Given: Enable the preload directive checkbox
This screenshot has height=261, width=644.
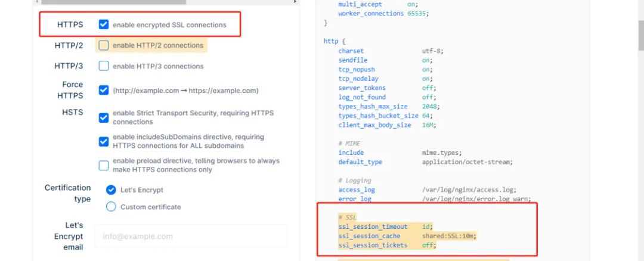Looking at the screenshot, I should coord(104,165).
